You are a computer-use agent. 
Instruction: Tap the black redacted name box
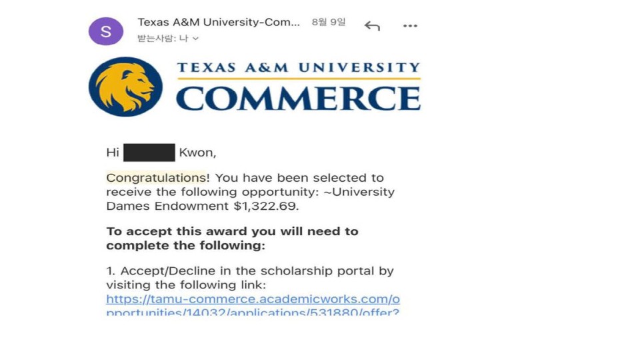[x=149, y=153]
